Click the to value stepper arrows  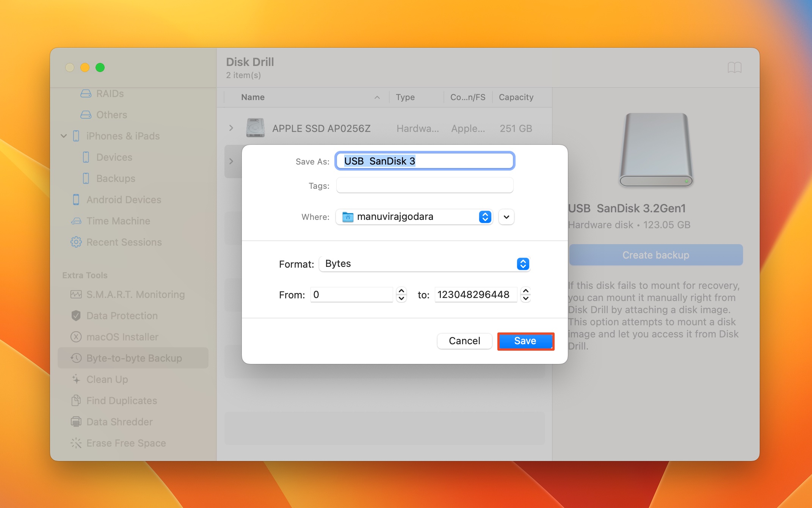[525, 295]
